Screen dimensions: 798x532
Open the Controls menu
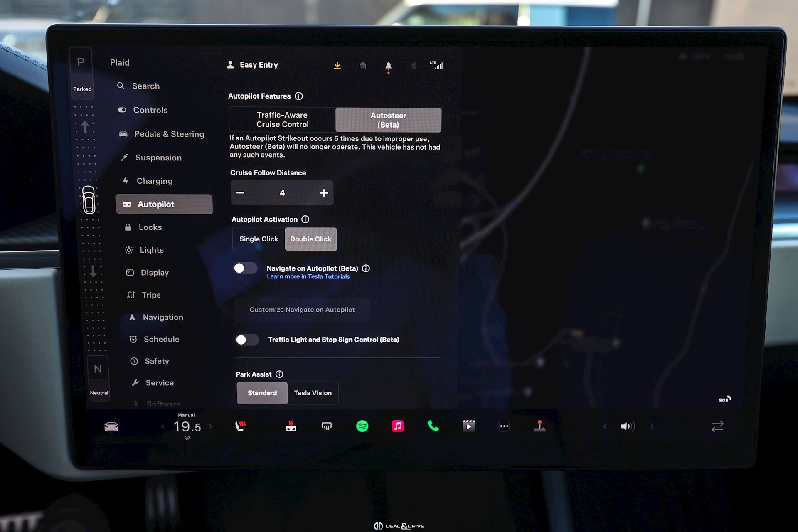pos(143,110)
